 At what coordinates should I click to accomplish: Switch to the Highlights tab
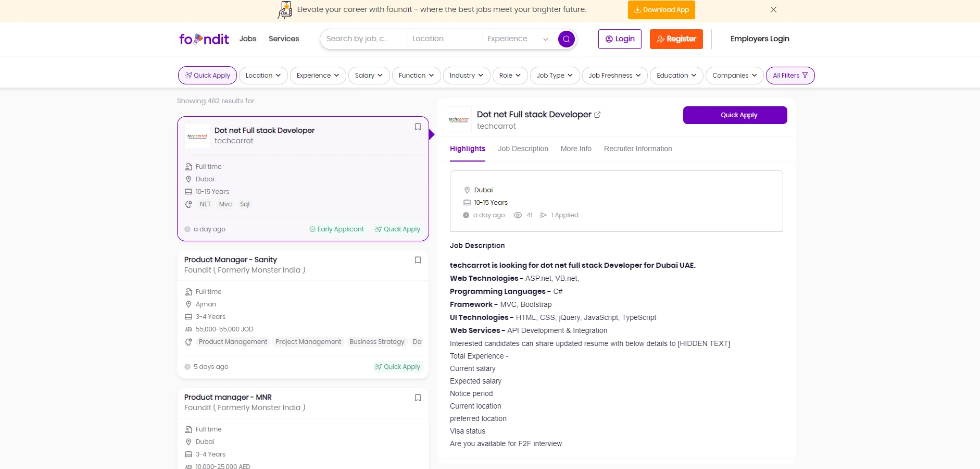pyautogui.click(x=468, y=149)
